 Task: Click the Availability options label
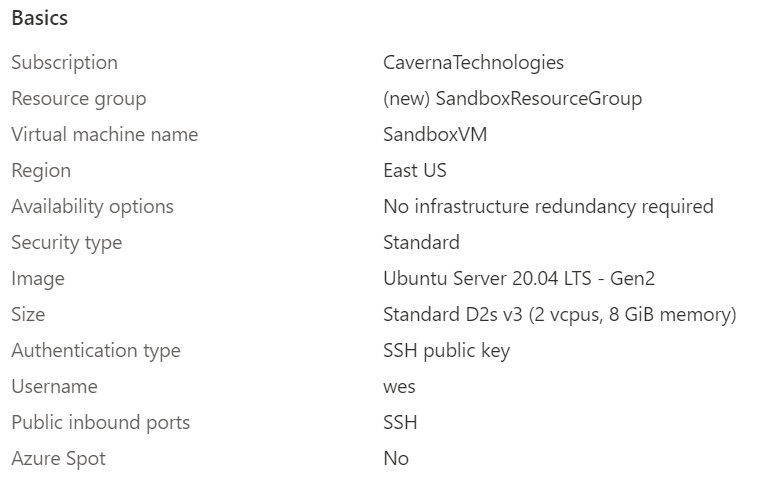(x=92, y=206)
